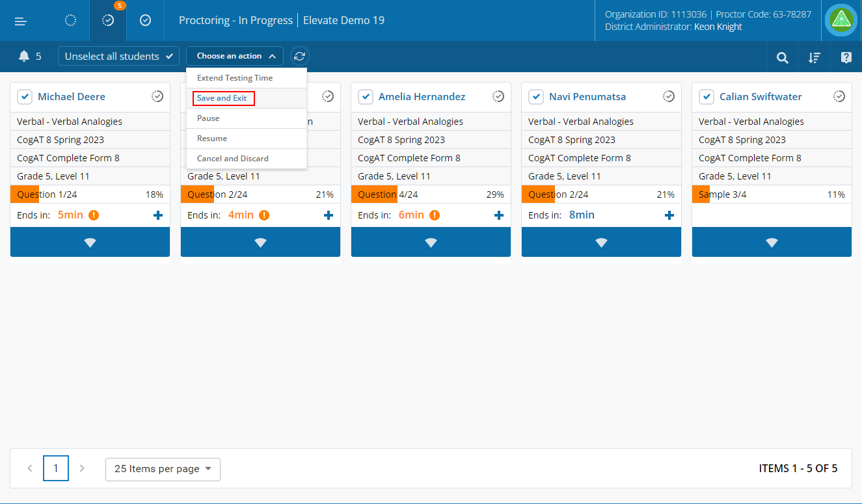Add time with plus on Amelia Hernandez card
This screenshot has width=862, height=504.
(499, 215)
